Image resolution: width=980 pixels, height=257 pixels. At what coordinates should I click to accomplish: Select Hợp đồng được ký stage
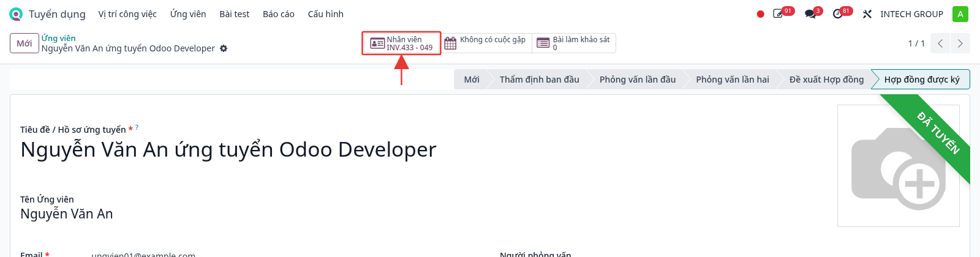(921, 80)
